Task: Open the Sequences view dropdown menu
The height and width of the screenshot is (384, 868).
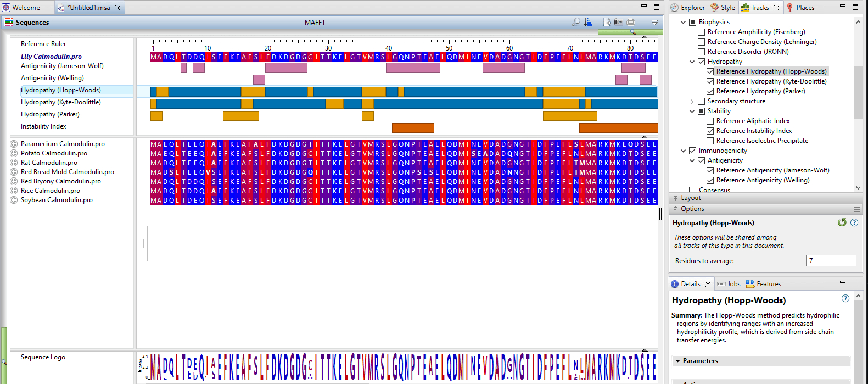Action: point(654,22)
